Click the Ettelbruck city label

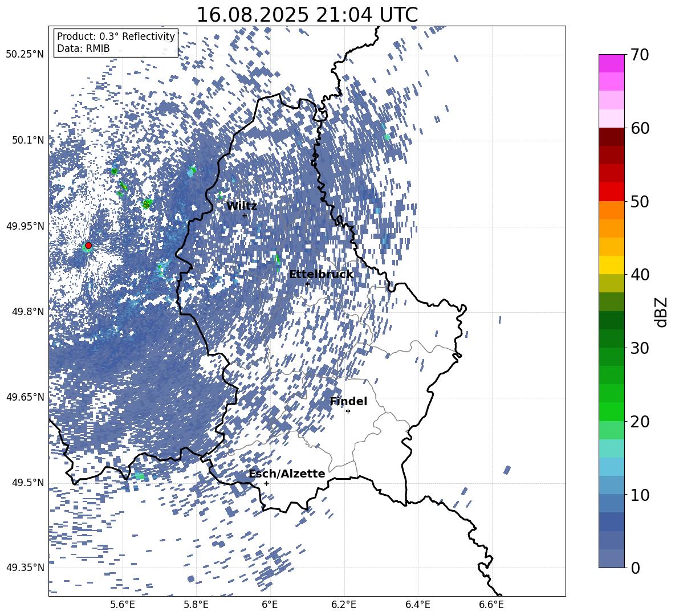[321, 275]
